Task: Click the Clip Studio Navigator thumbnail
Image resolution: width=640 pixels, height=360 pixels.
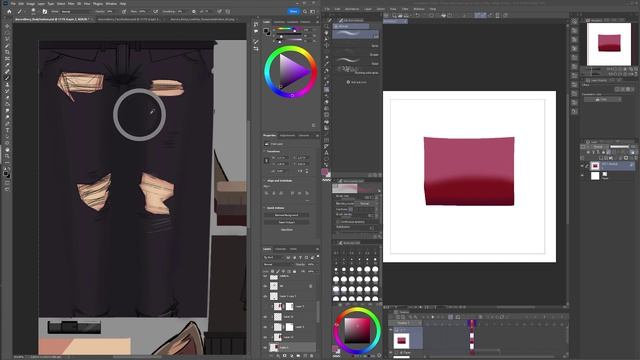Action: [x=609, y=44]
